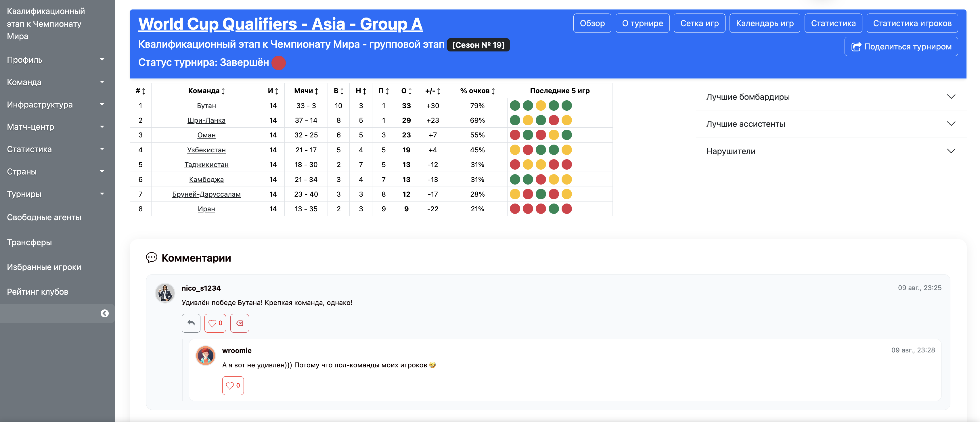Expand Статистика sidebar menu
Screen dimensions: 980x422
tap(57, 149)
